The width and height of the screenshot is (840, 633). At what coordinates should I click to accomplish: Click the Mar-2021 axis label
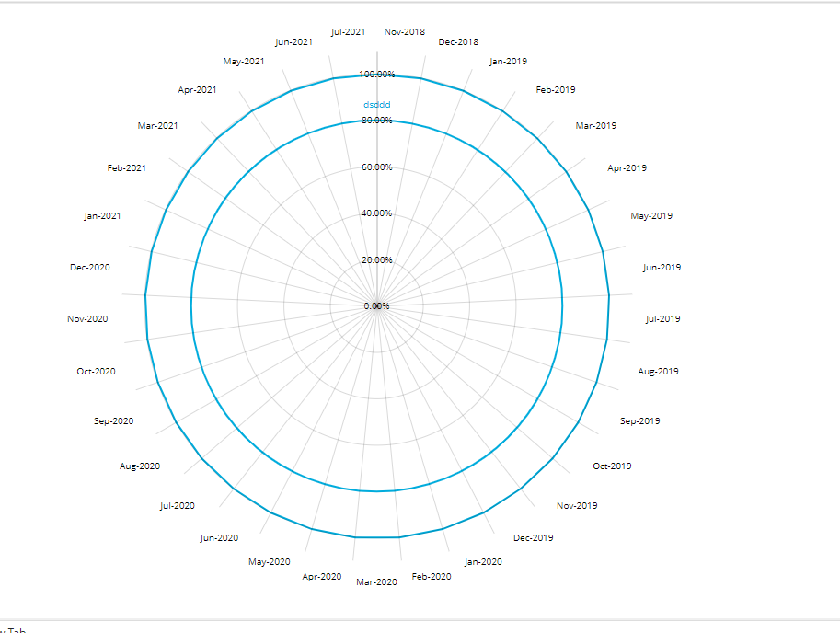coord(157,126)
